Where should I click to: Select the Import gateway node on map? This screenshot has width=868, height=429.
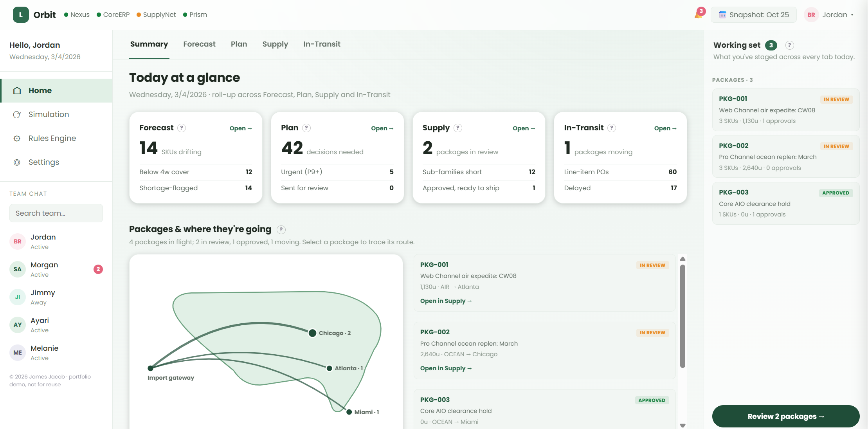click(x=151, y=368)
